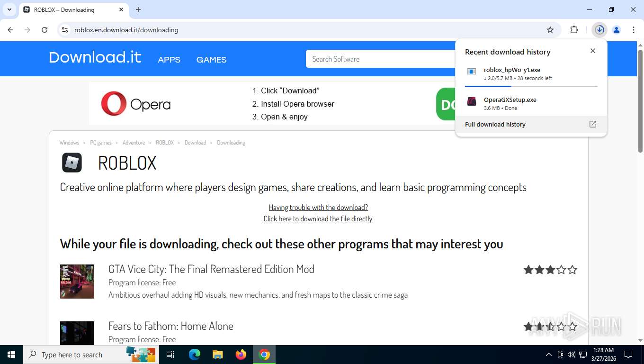Open the OperaGXSetup.exe download entry
Viewport: 644px width, 364px height.
pyautogui.click(x=531, y=103)
